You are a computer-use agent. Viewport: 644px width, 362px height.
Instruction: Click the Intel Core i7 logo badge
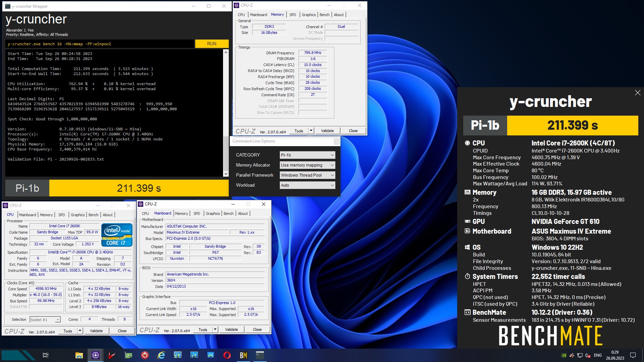tap(117, 235)
